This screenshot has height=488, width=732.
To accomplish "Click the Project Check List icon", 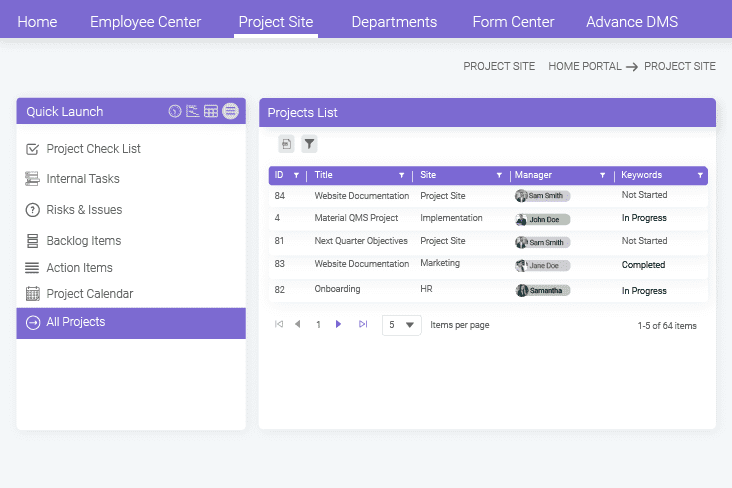I will [32, 149].
